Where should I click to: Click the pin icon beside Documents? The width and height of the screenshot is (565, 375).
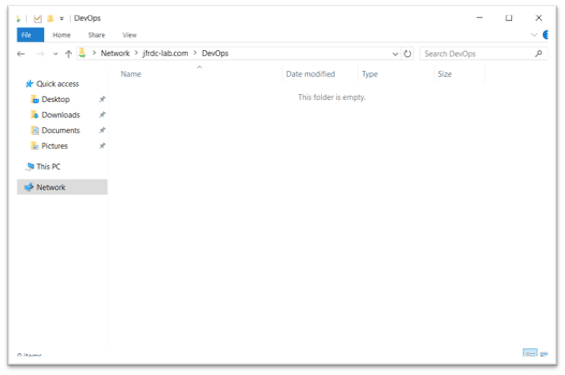102,130
